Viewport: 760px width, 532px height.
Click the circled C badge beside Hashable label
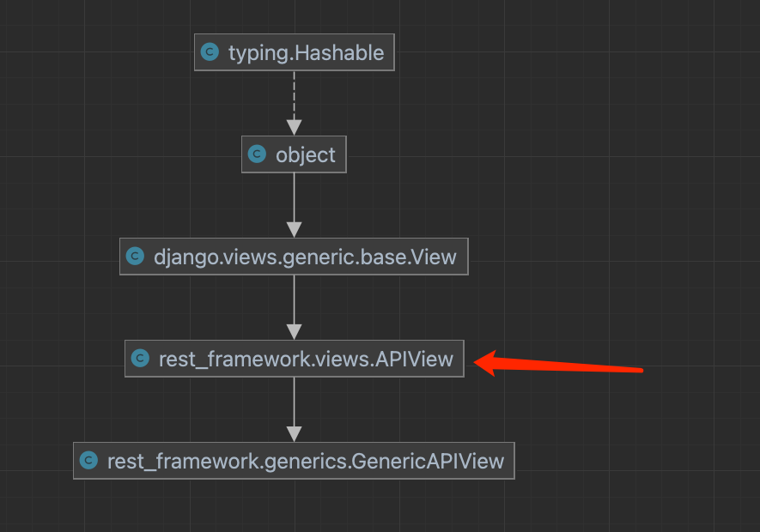coord(210,51)
